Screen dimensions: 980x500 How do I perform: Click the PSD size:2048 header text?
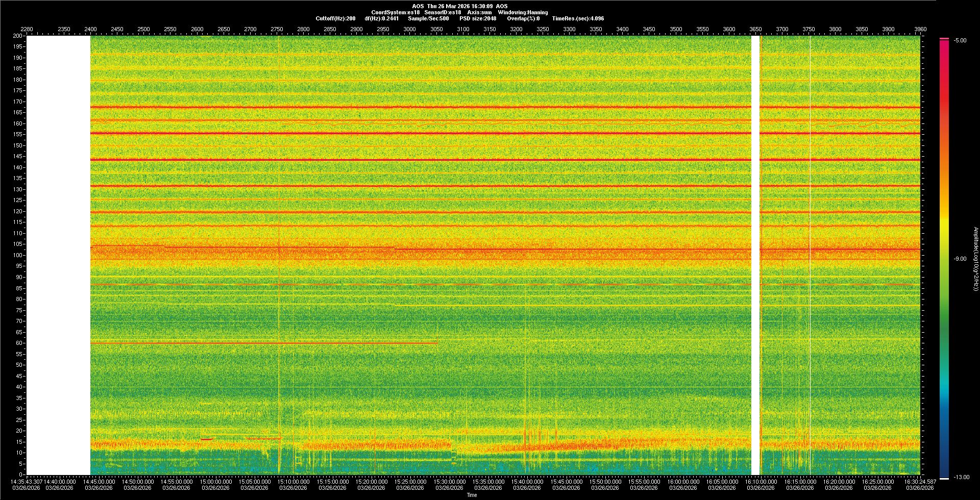(478, 18)
